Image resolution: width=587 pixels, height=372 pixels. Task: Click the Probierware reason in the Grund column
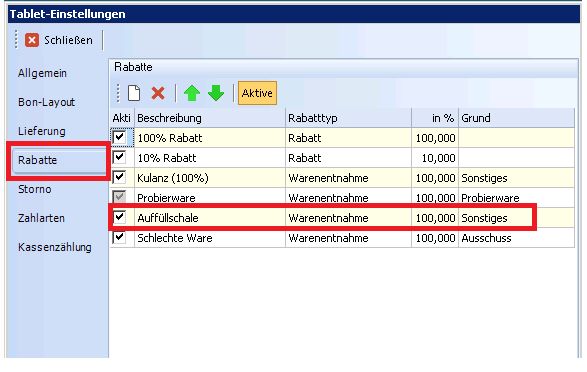(490, 198)
